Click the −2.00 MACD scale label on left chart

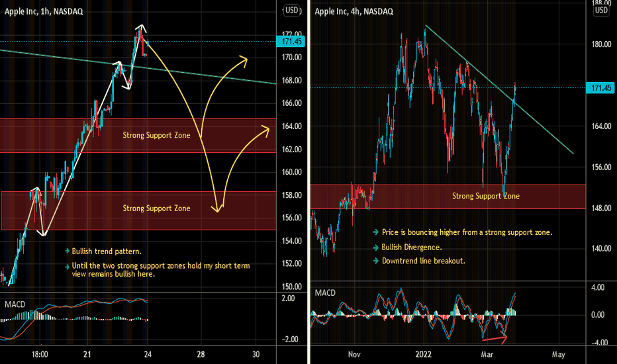click(290, 340)
